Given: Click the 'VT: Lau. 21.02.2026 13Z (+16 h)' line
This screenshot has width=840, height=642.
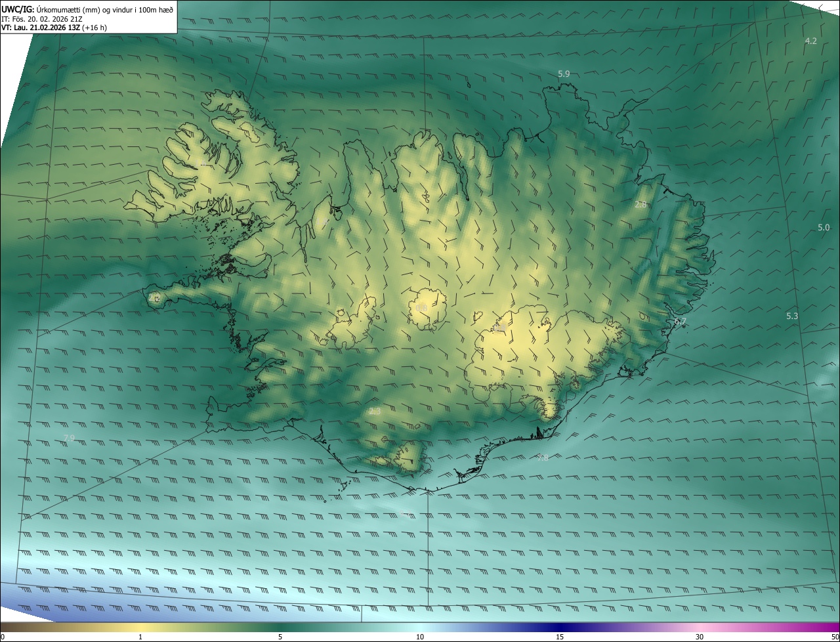Looking at the screenshot, I should 54,28.
